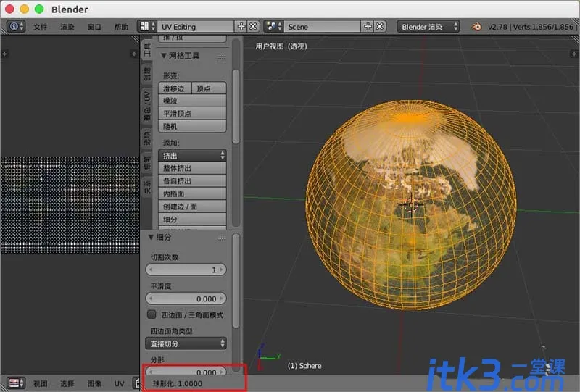Open 直接切分 corner type dropdown

pos(186,343)
